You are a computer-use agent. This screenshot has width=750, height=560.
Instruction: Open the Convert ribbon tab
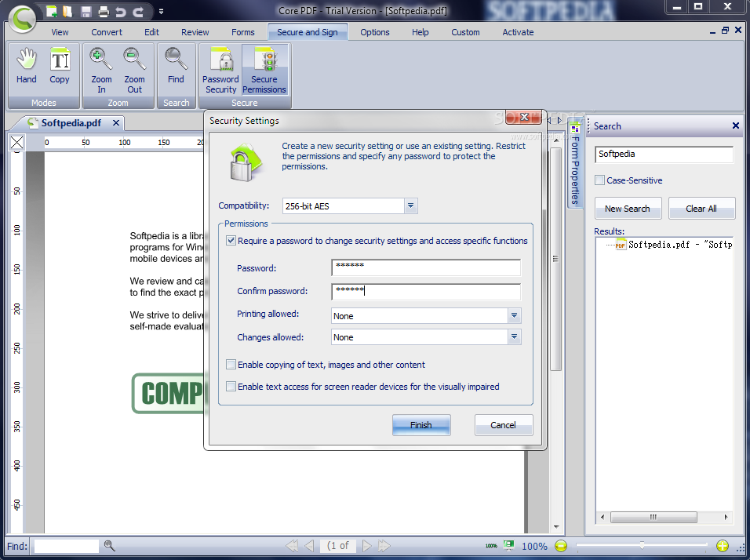(107, 32)
